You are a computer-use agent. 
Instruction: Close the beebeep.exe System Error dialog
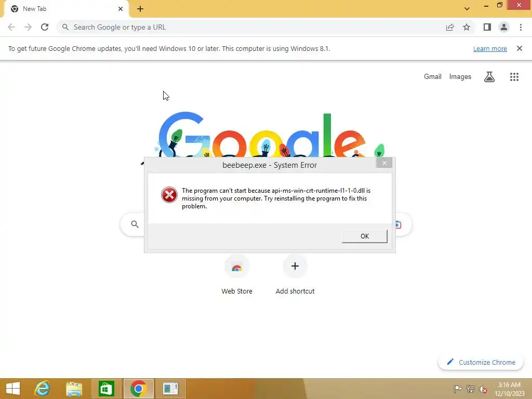[384, 163]
